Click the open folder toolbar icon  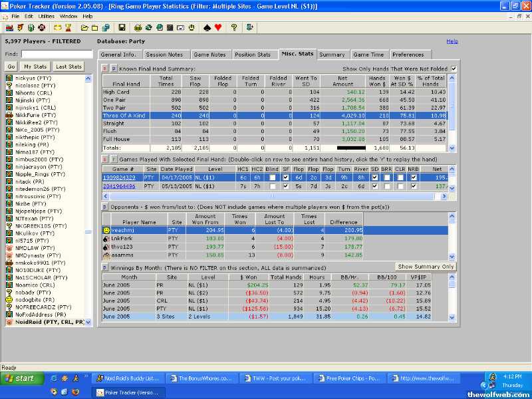(84, 28)
